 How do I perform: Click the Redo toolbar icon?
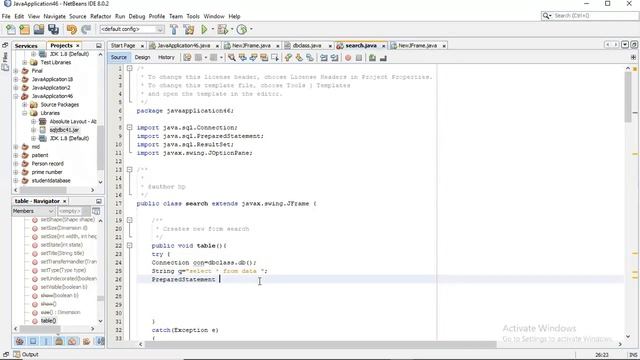click(x=86, y=29)
